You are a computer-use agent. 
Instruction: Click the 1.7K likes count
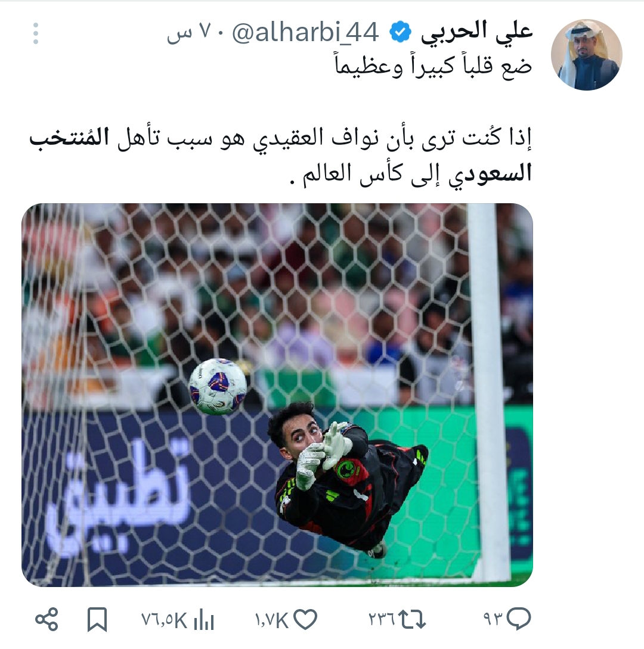click(x=271, y=620)
